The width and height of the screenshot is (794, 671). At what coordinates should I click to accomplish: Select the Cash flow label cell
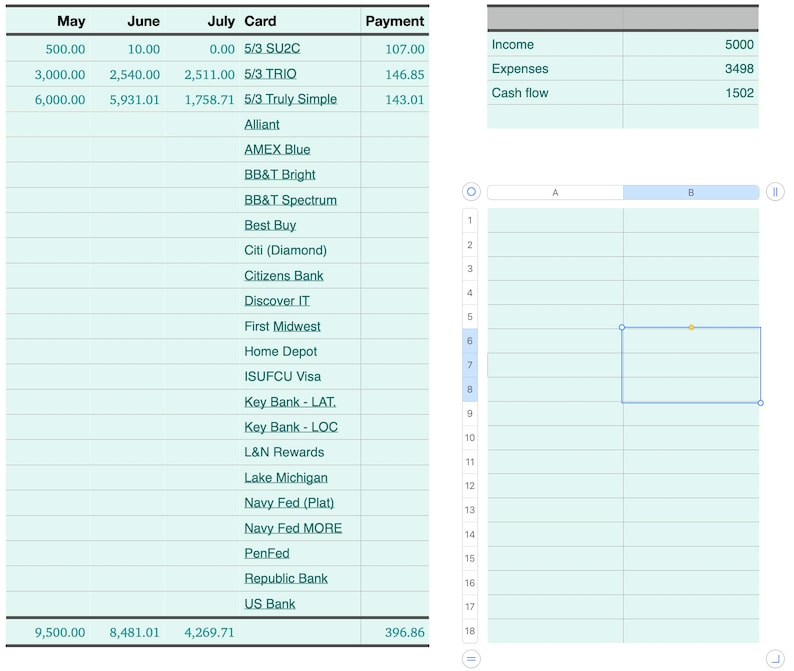[x=555, y=93]
